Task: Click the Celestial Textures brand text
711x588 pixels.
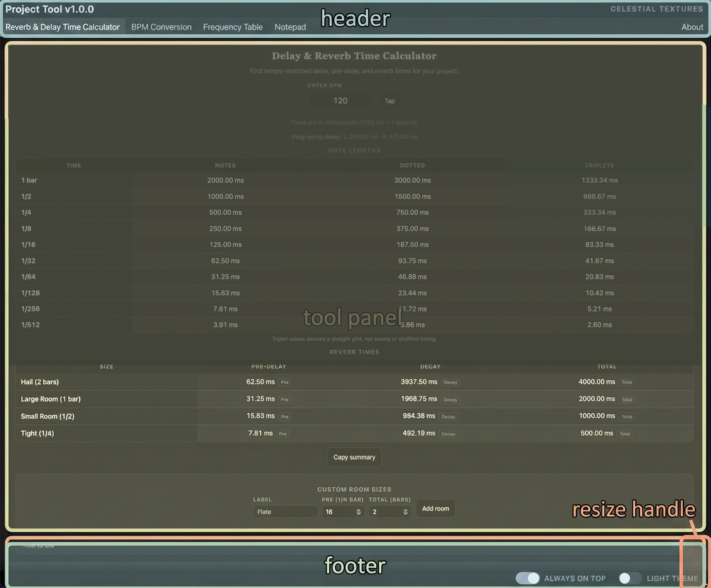Action: 656,9
